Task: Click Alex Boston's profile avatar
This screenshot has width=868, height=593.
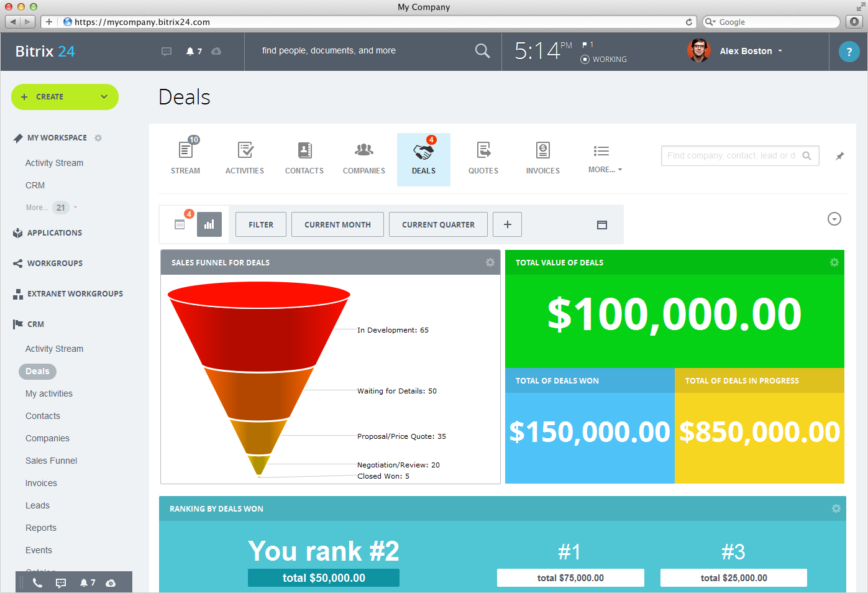Action: (699, 50)
